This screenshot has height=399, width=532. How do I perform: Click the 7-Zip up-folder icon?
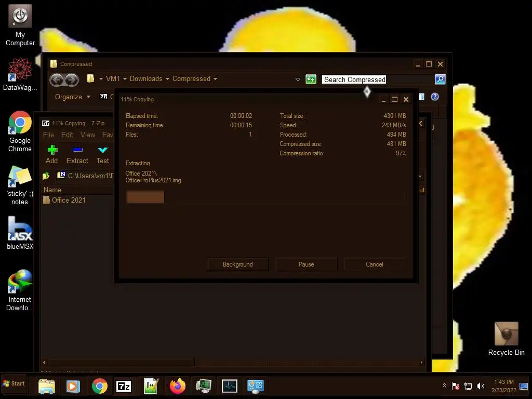tap(46, 176)
